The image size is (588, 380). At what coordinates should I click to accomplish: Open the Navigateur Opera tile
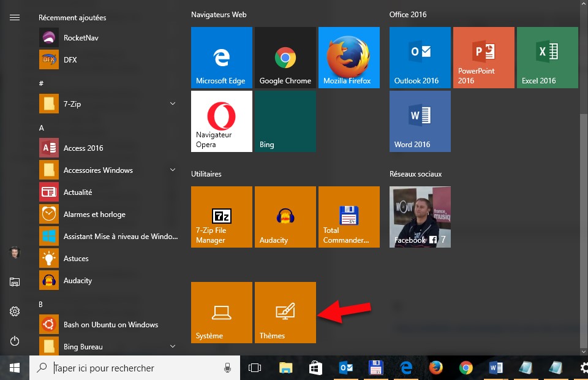coord(221,121)
